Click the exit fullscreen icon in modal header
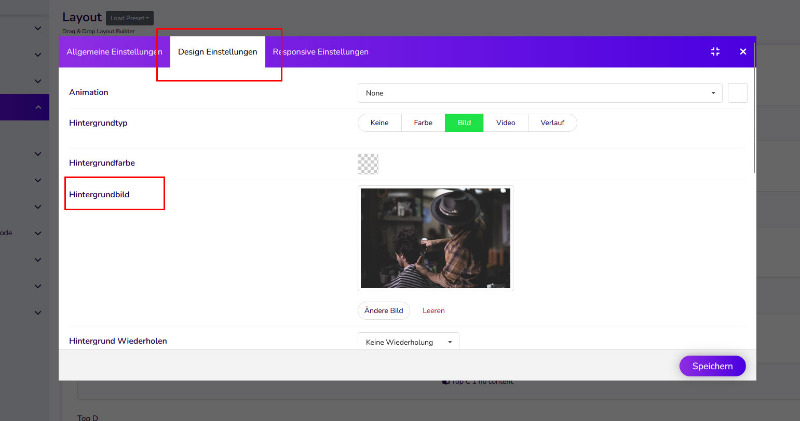The width and height of the screenshot is (800, 421). pos(715,52)
